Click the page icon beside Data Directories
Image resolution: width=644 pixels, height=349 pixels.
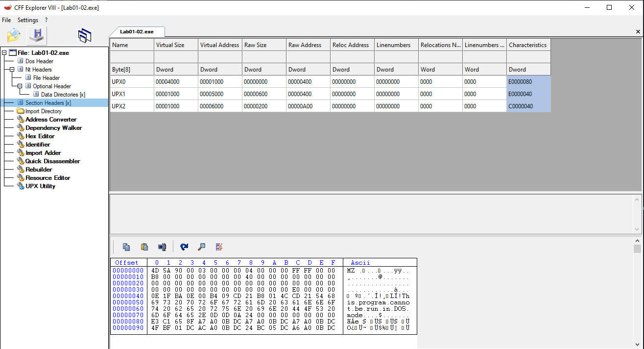(x=36, y=95)
